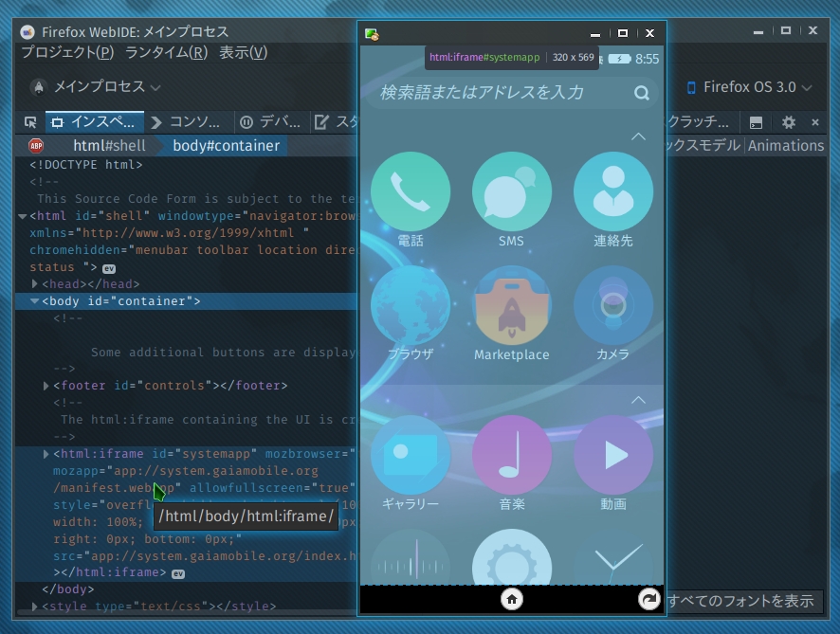840x634 pixels.
Task: Click the <!DOCTYPE html> line
Action: click(85, 165)
